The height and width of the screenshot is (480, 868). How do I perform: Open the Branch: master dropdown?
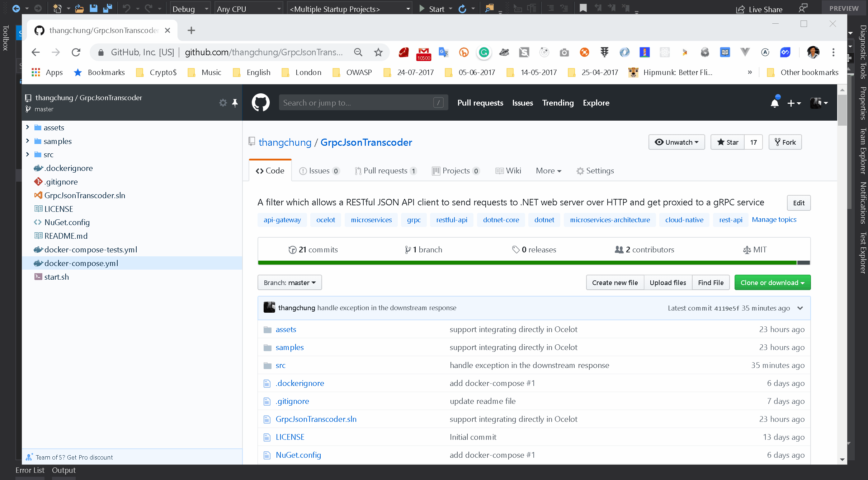pyautogui.click(x=289, y=283)
